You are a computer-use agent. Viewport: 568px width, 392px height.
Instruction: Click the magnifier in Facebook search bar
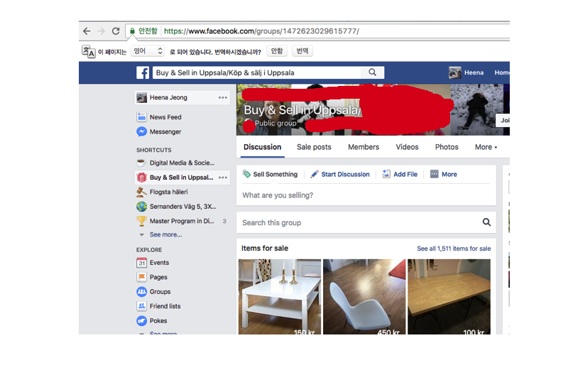coord(372,72)
